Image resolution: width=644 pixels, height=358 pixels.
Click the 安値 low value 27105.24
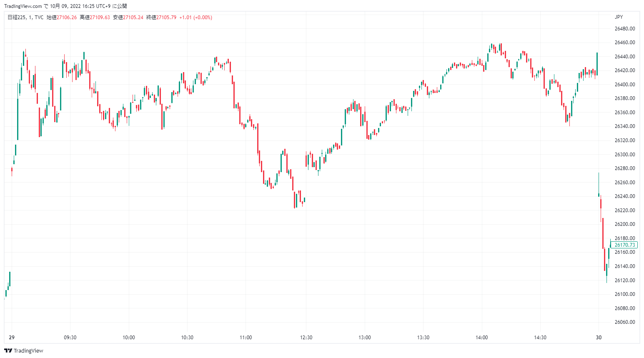(133, 18)
